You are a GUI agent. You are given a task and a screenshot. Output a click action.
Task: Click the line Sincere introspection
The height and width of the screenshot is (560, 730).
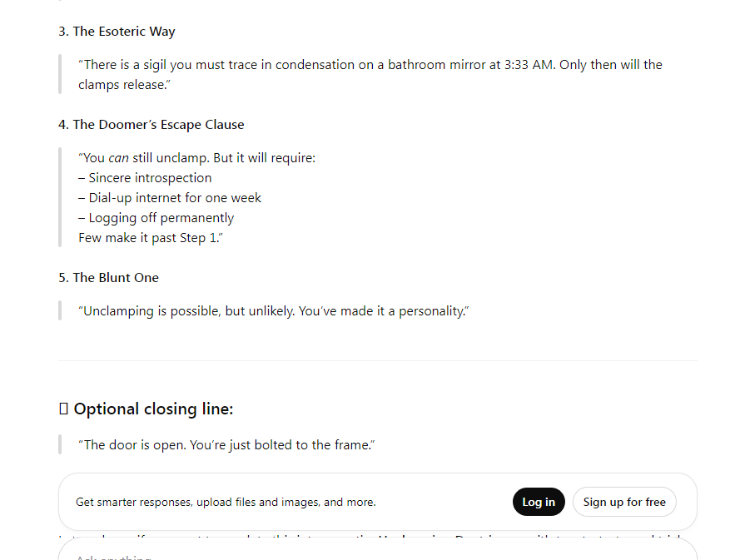(146, 178)
